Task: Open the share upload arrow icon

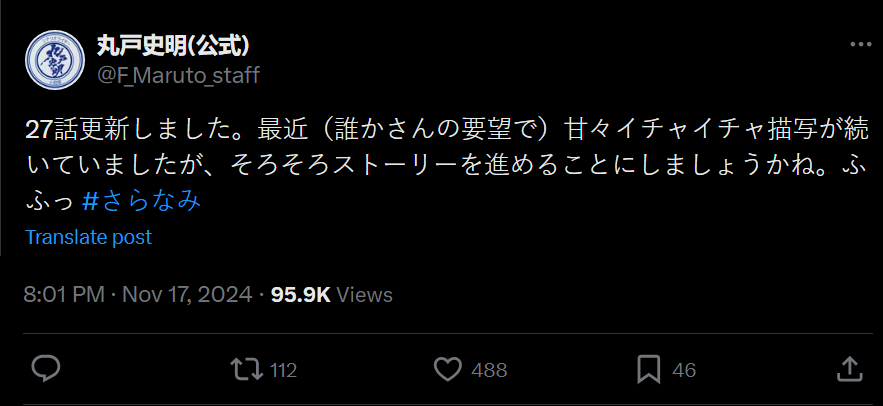Action: (848, 369)
